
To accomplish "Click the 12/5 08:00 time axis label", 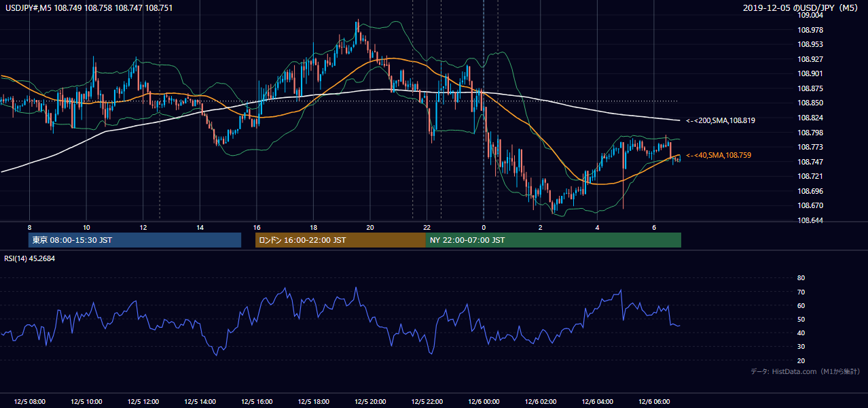I will (29, 402).
